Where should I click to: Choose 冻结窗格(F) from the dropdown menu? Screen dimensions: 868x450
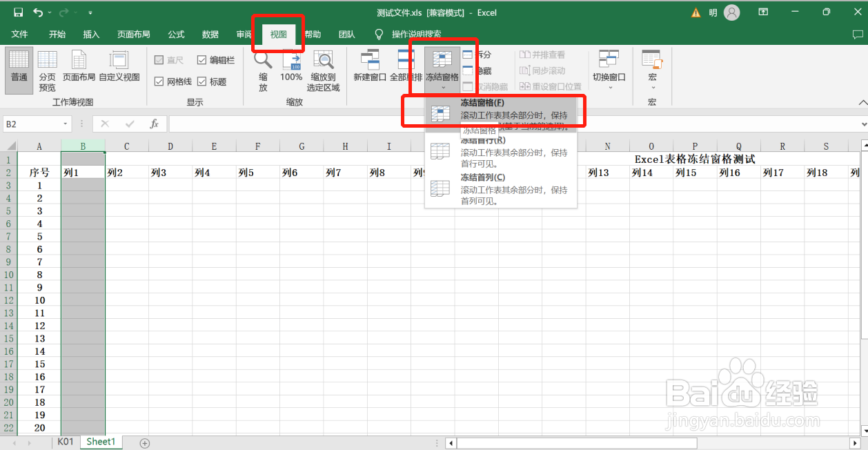pyautogui.click(x=501, y=115)
